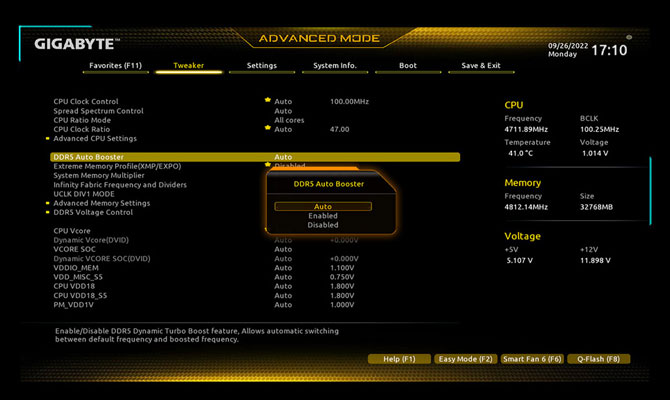Click the +12V 11.898 V readout
This screenshot has height=400, width=670.
click(x=595, y=261)
